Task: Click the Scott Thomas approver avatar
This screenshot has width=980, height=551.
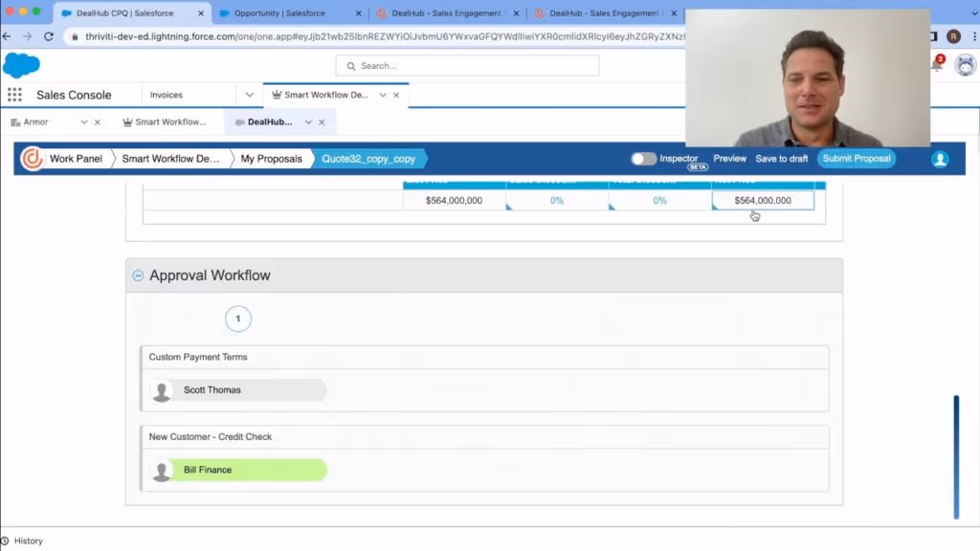Action: [x=161, y=390]
